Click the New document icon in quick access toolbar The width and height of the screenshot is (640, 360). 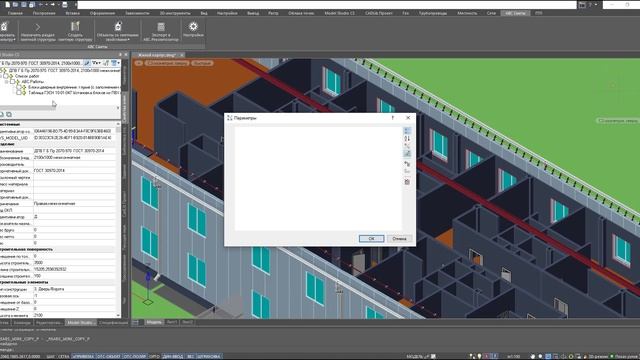click(x=7, y=4)
